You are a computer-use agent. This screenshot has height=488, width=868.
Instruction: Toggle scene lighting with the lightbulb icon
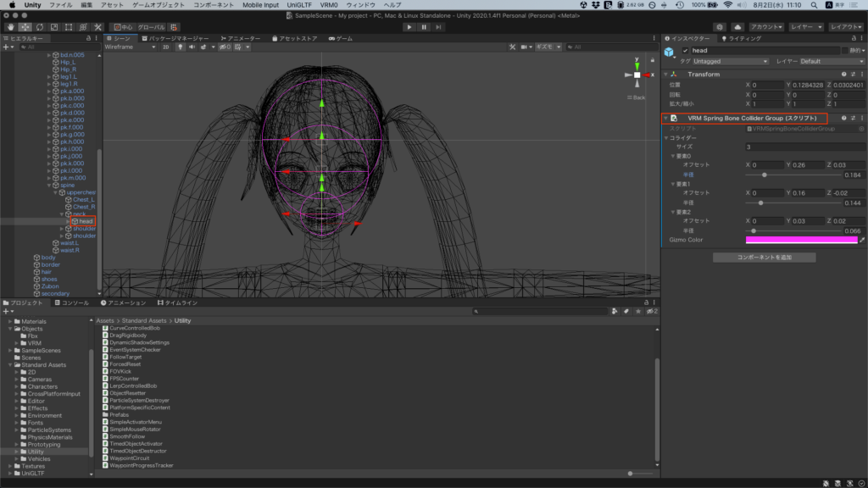pos(179,47)
